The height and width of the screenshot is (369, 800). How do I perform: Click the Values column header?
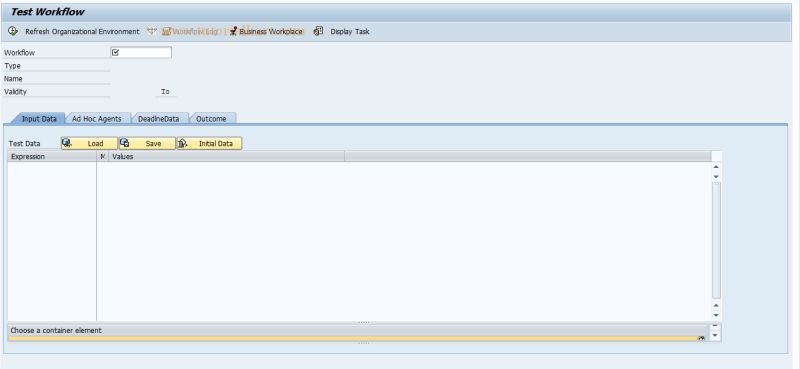tap(226, 157)
